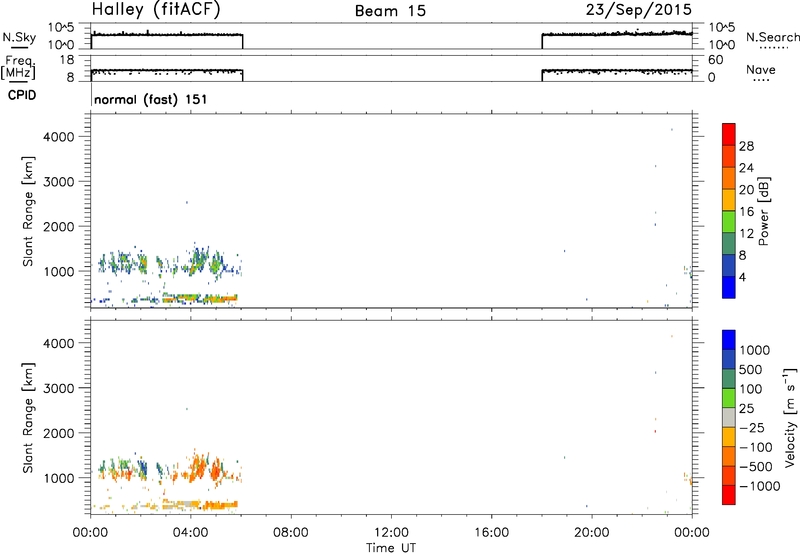Click the 100 label on velocity colorbar

(750, 389)
